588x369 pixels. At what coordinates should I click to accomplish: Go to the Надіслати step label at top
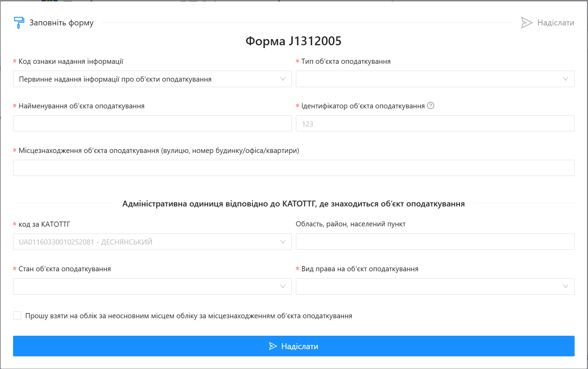click(555, 23)
